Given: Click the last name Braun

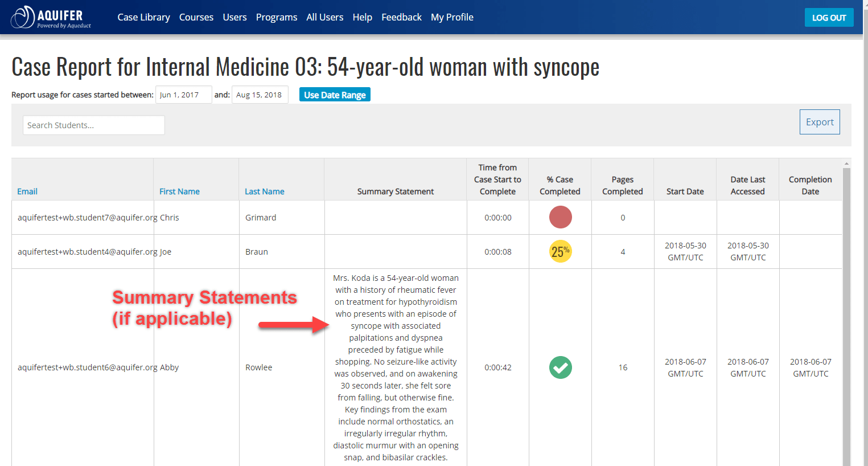Looking at the screenshot, I should tap(257, 252).
